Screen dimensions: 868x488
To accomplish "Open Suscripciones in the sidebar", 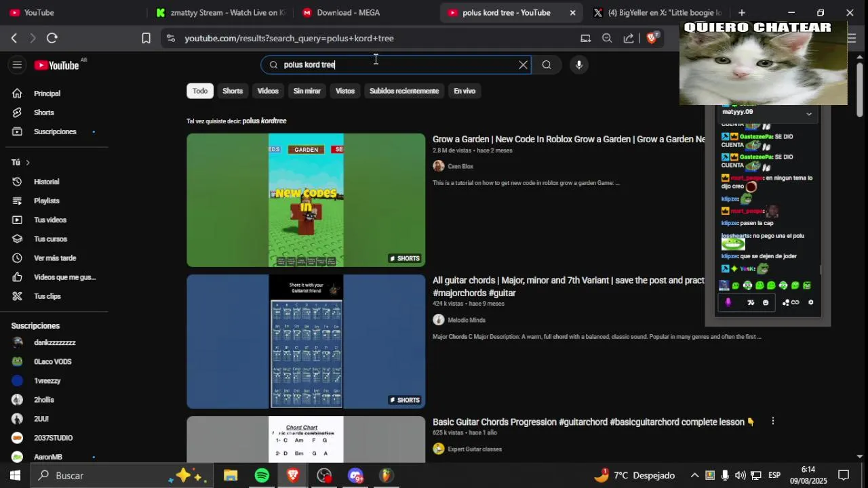I will tap(54, 131).
